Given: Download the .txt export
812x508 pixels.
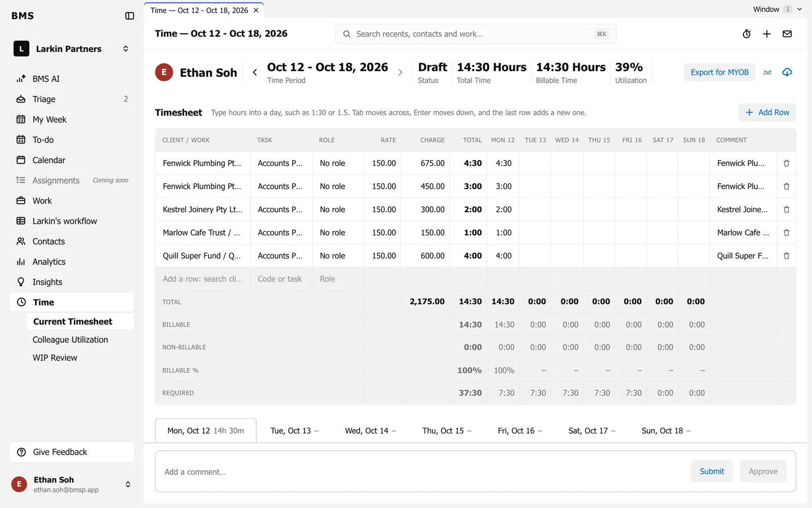Looking at the screenshot, I should click(x=767, y=72).
